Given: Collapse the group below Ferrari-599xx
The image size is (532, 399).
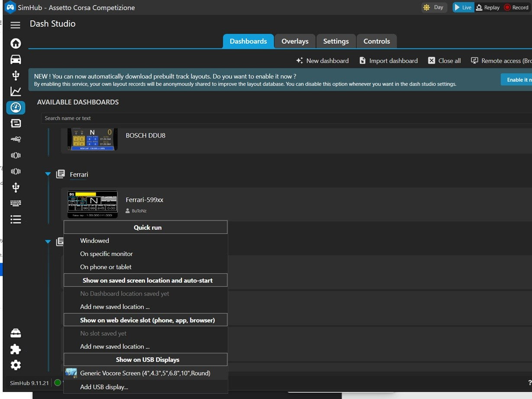Looking at the screenshot, I should (48, 242).
